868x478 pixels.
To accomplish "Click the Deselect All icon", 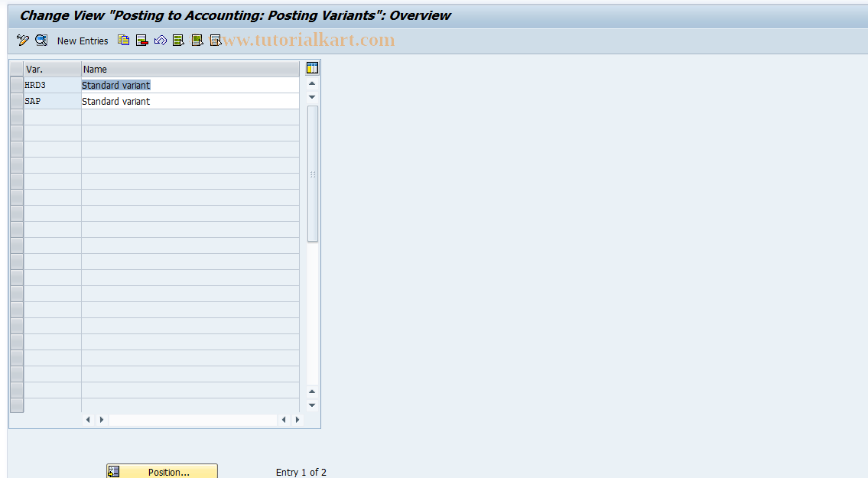I will [x=216, y=41].
